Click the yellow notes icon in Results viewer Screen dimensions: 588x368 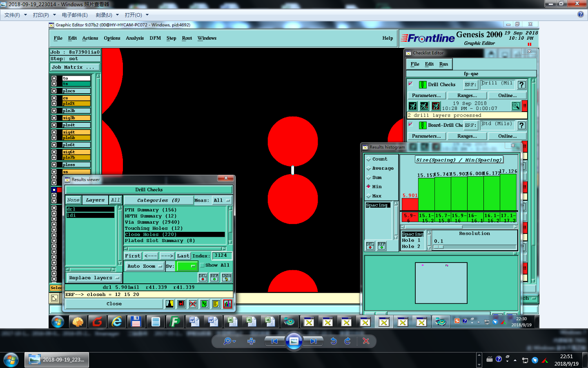click(216, 304)
